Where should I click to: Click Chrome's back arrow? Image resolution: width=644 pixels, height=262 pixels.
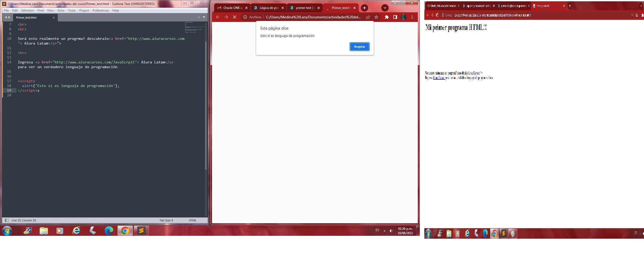click(218, 17)
